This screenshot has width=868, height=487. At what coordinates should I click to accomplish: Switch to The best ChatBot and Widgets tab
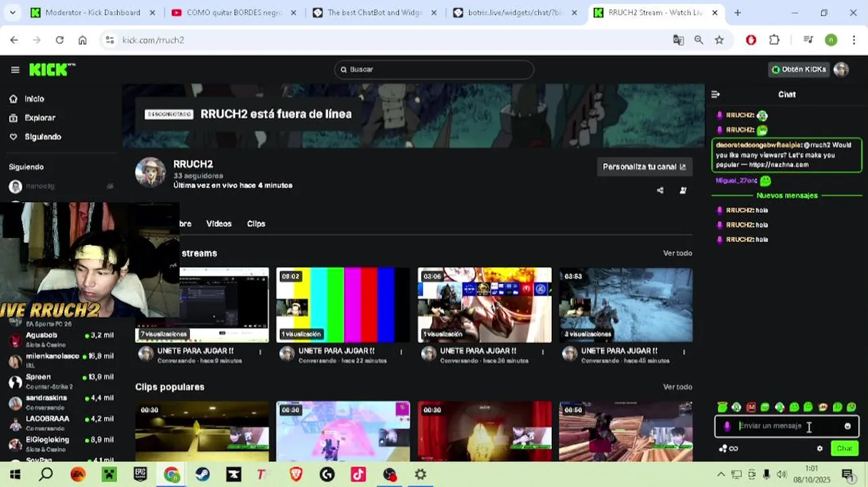[375, 12]
